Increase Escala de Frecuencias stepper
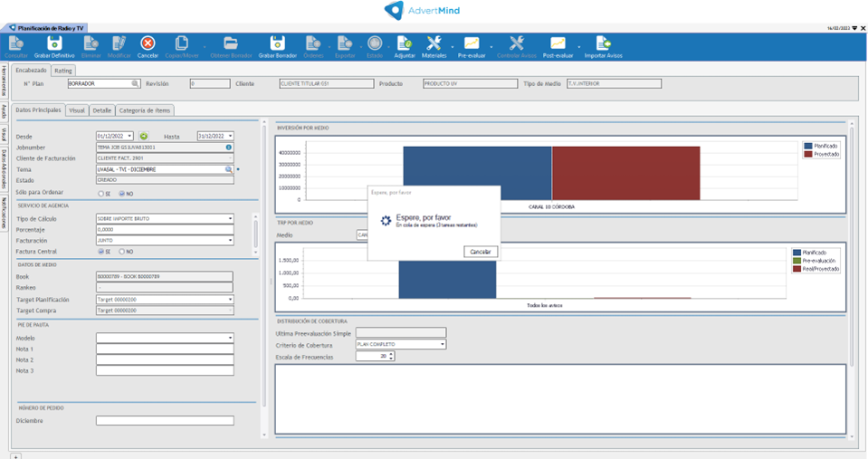This screenshot has height=459, width=868. (x=391, y=354)
